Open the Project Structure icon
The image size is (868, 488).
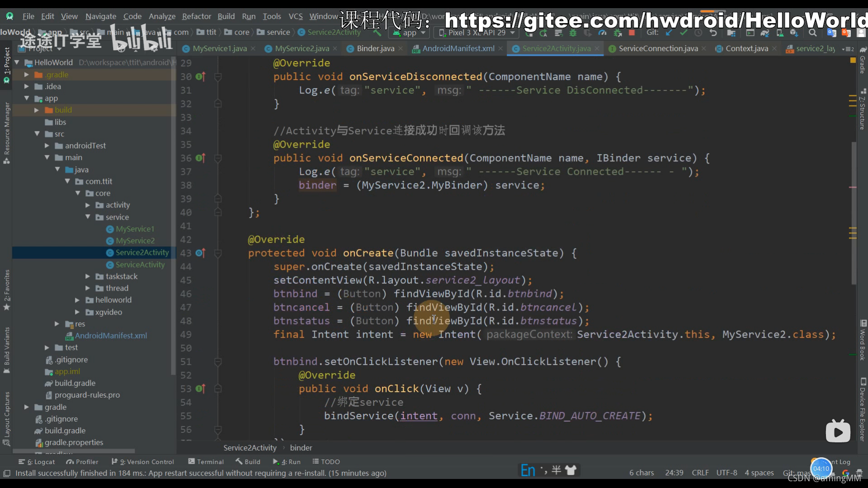tap(731, 33)
